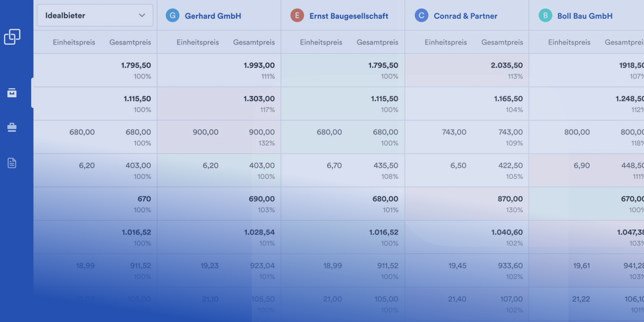Click the Idealbieter dropdown chevron
Image resolution: width=644 pixels, height=322 pixels.
pyautogui.click(x=142, y=15)
